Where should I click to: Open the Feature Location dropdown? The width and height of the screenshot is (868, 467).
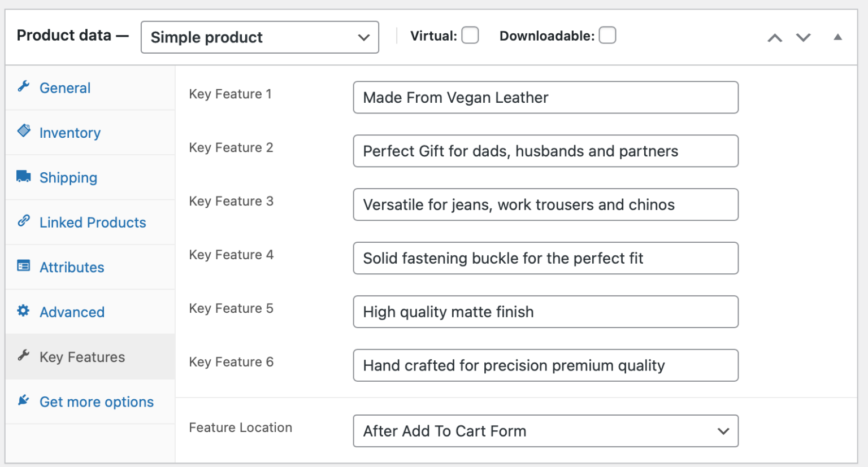[x=546, y=431]
